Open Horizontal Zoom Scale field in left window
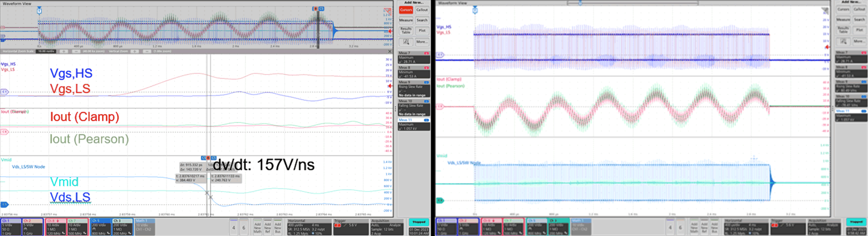Image resolution: width=868 pixels, height=236 pixels. 46,51
